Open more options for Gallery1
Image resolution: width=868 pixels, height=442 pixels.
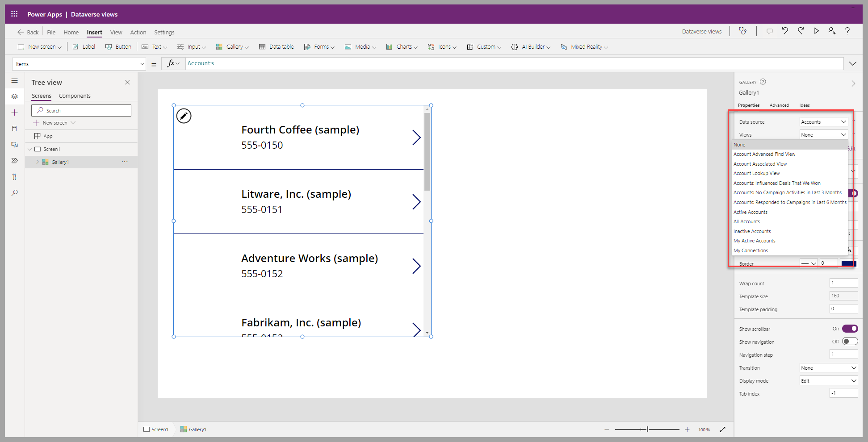(x=125, y=162)
